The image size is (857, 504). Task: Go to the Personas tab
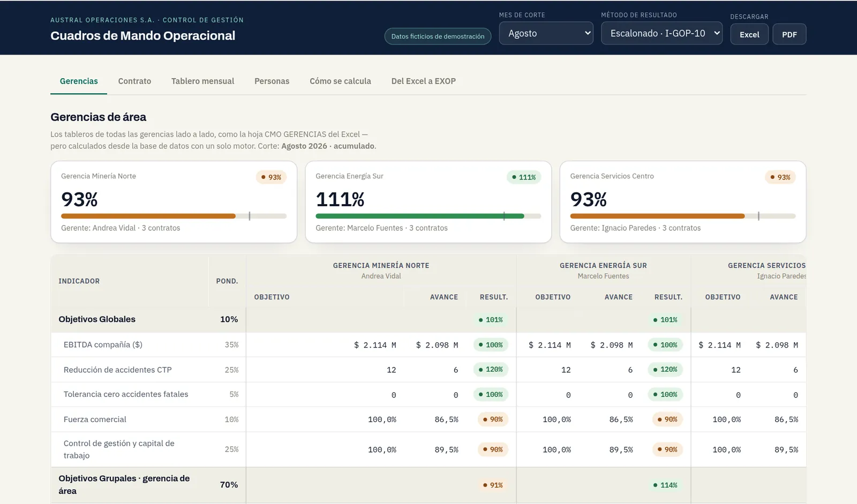(272, 81)
